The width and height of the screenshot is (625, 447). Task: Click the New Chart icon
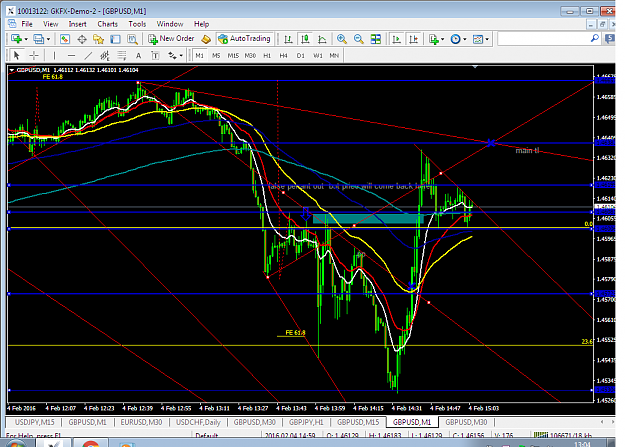(17, 39)
